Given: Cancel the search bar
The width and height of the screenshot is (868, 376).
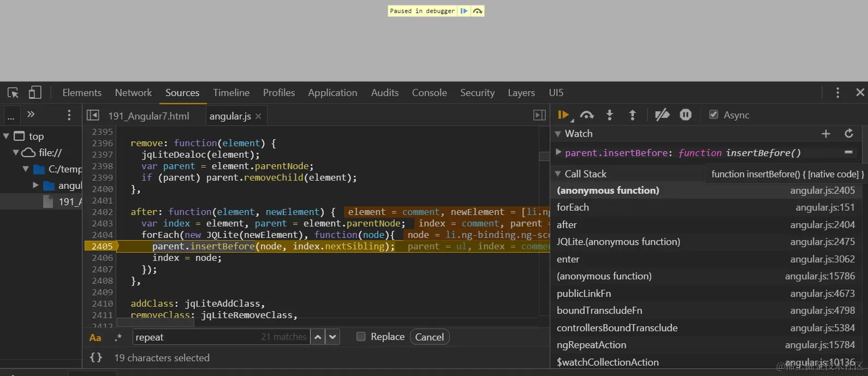Looking at the screenshot, I should pyautogui.click(x=430, y=337).
